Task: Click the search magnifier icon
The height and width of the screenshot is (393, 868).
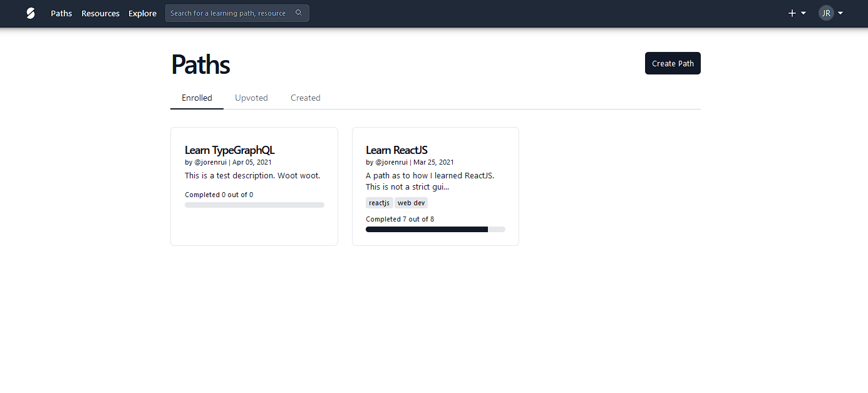Action: [299, 13]
